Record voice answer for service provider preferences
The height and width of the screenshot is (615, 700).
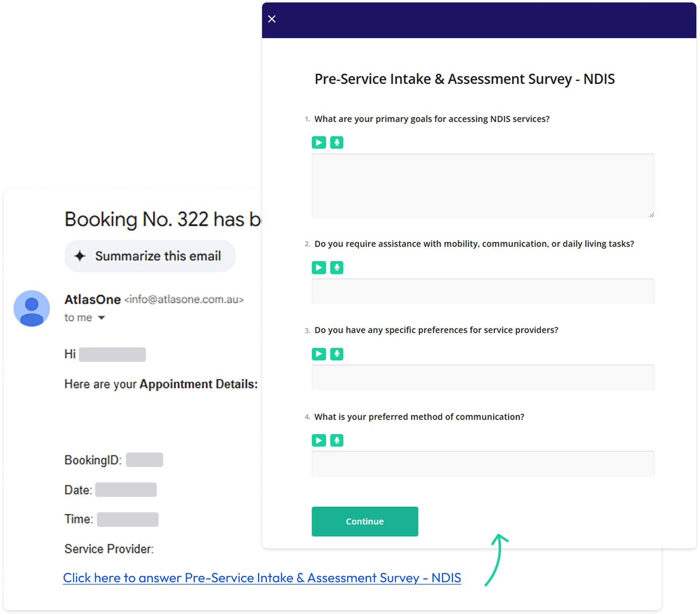336,354
